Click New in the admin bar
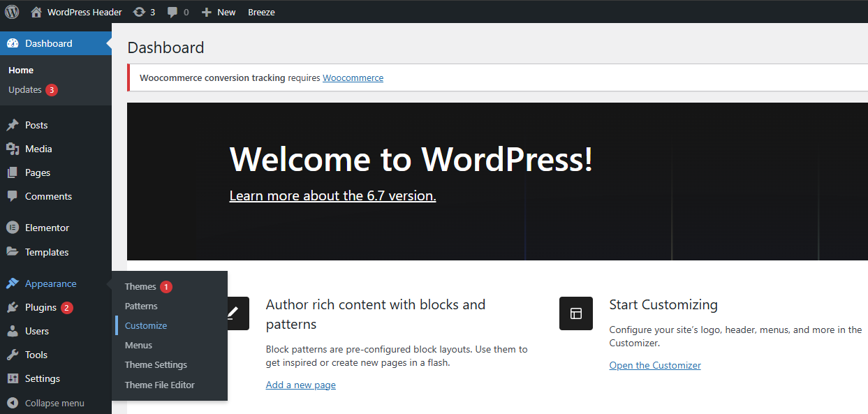The image size is (868, 414). (x=226, y=12)
